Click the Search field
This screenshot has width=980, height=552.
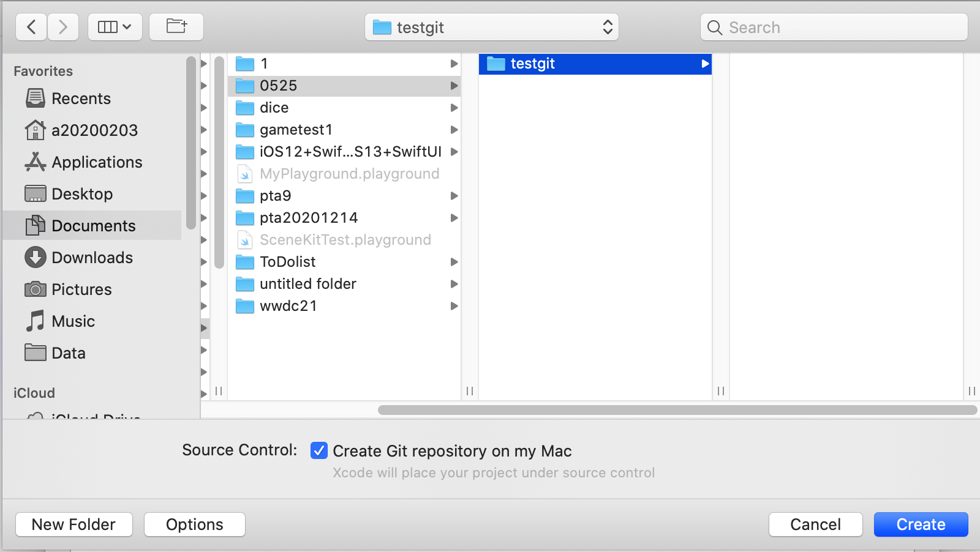[834, 27]
